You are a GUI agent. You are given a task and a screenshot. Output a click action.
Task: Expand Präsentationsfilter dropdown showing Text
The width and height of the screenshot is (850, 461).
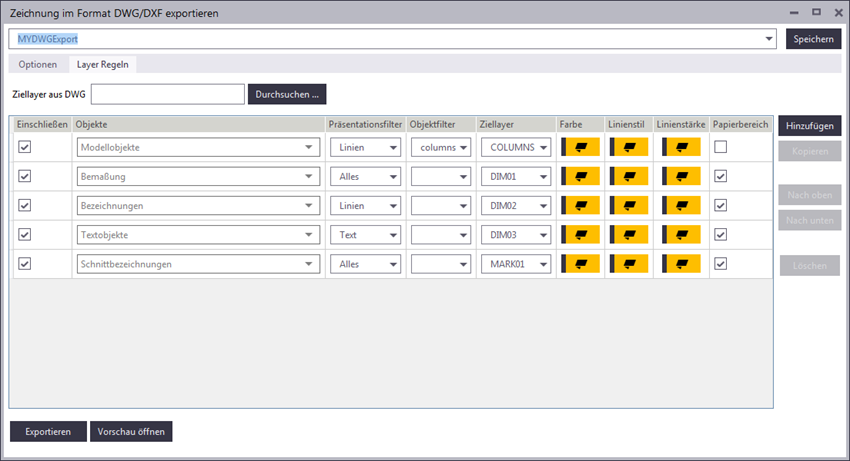pos(365,234)
